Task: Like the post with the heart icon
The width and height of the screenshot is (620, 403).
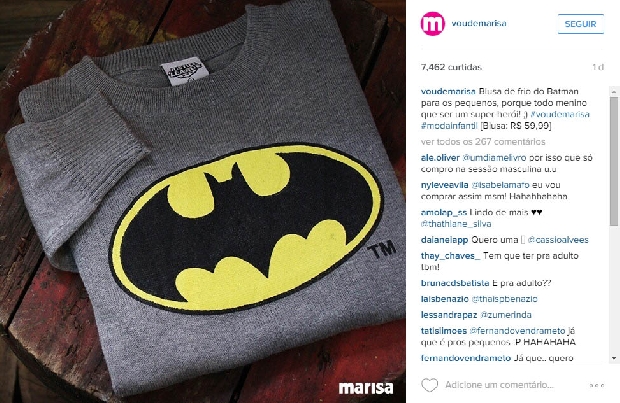Action: pos(429,385)
